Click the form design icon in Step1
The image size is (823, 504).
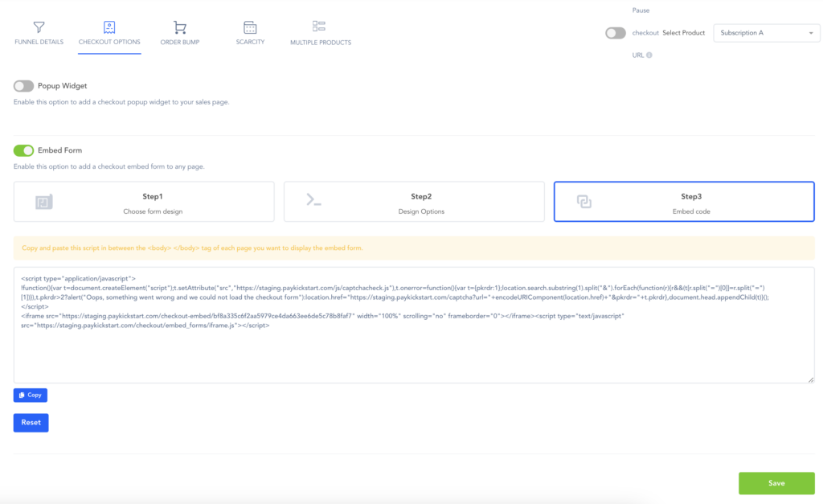click(43, 202)
